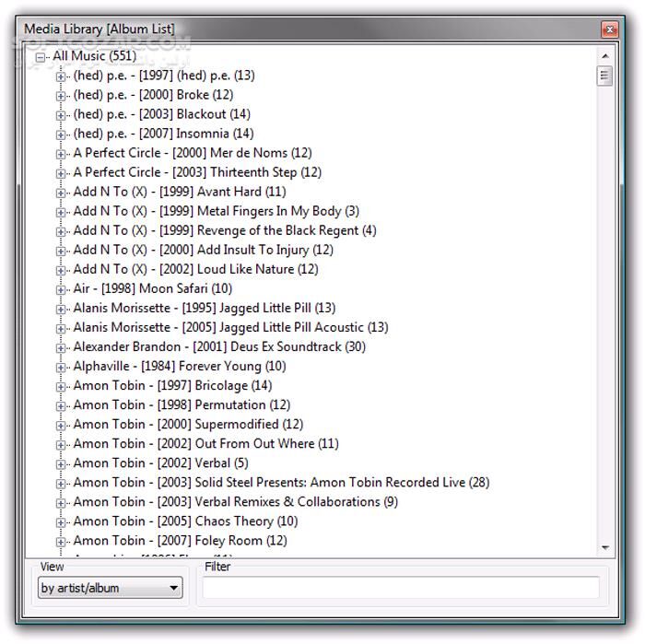Expand Supermodified (12) node
This screenshot has width=645, height=644.
(x=61, y=426)
